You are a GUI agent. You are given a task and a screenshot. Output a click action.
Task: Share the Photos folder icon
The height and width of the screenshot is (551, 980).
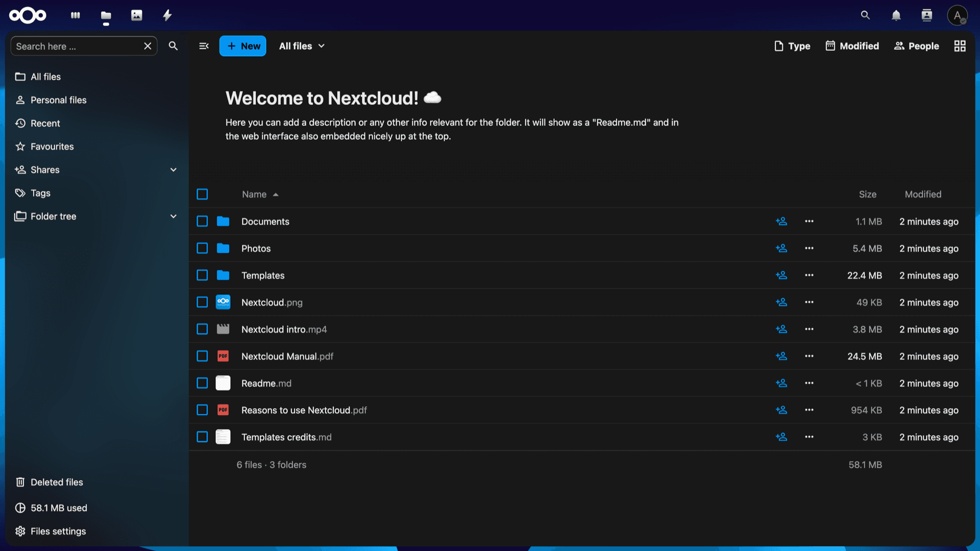coord(781,248)
